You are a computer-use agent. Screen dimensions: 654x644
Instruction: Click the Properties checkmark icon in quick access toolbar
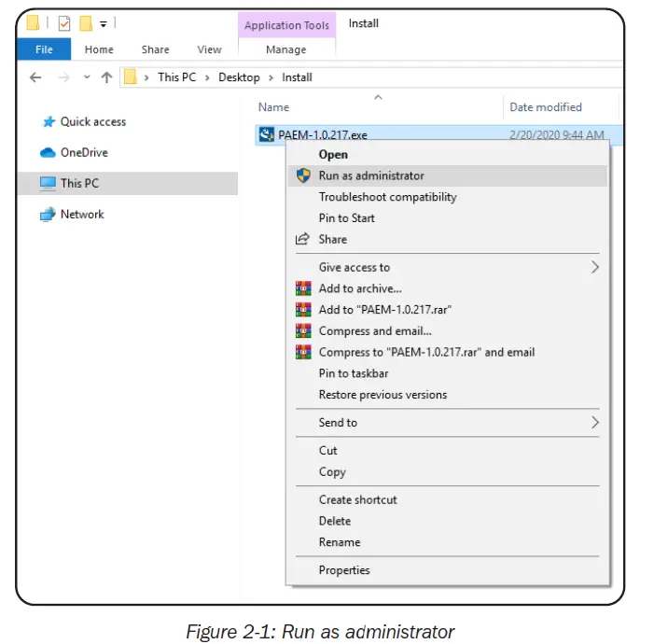pos(63,23)
